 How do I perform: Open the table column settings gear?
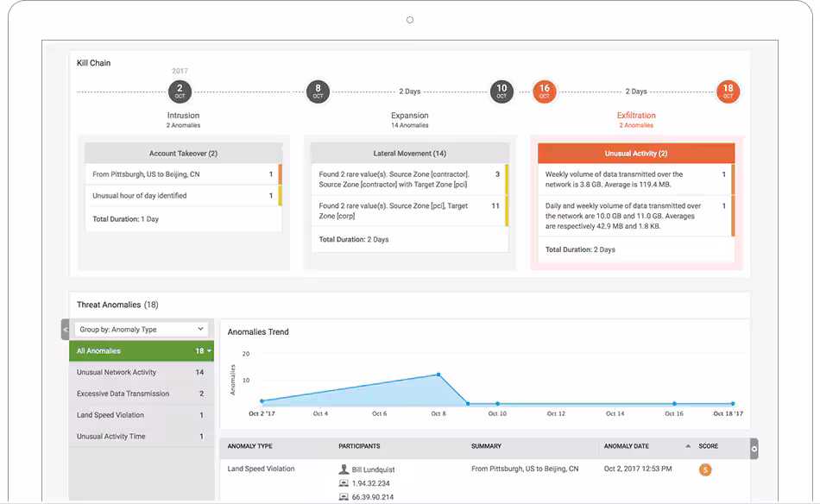[x=754, y=448]
